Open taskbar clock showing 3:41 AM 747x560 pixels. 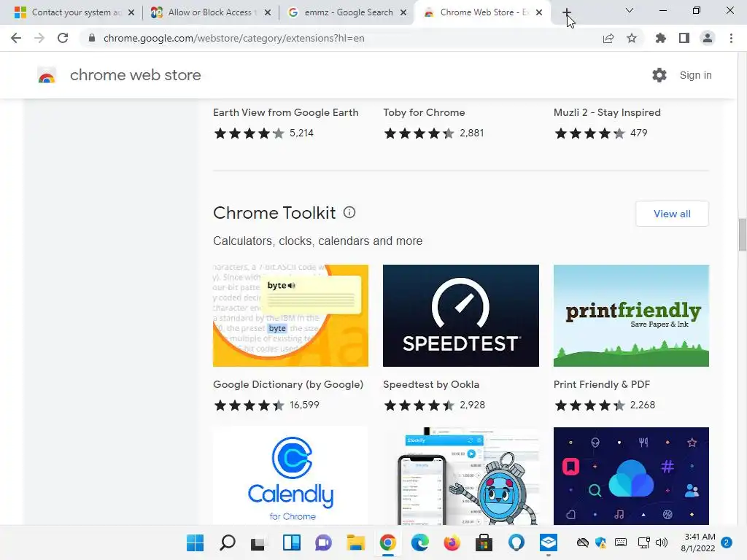(698, 542)
